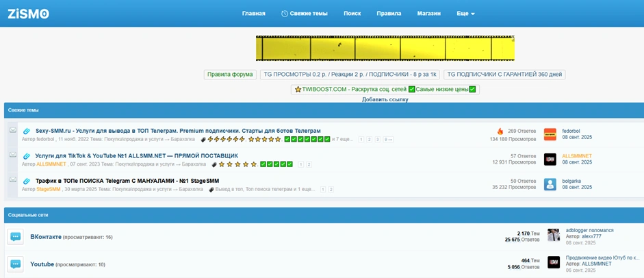Jump to last page 9 of Sexy-SMM topic
Viewport: 644px width, 278px height.
388,139
